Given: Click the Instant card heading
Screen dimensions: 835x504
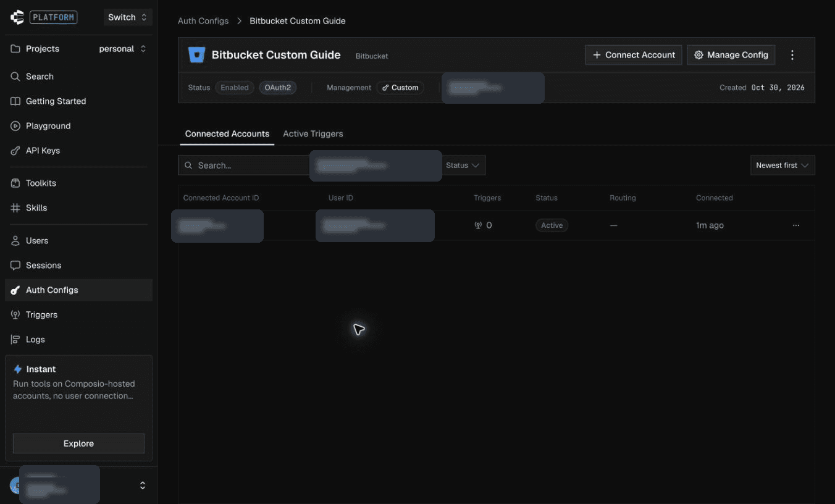Looking at the screenshot, I should pyautogui.click(x=41, y=369).
